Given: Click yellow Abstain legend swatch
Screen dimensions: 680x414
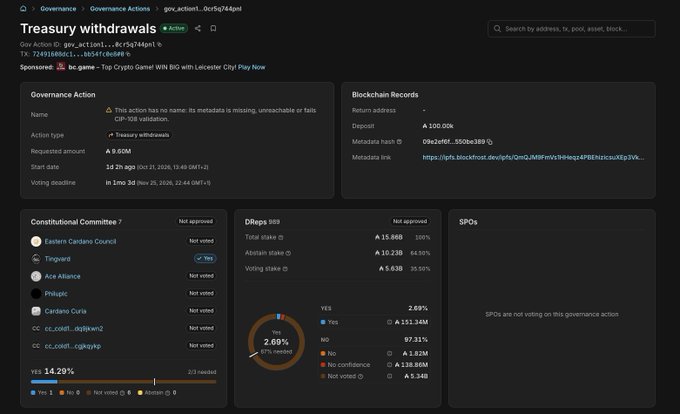Looking at the screenshot, I should tap(140, 393).
